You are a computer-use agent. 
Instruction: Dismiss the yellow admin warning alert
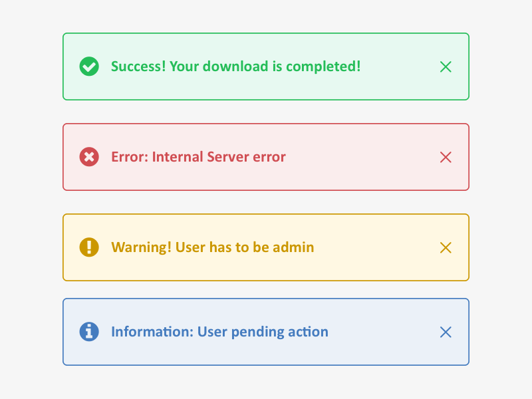(446, 247)
